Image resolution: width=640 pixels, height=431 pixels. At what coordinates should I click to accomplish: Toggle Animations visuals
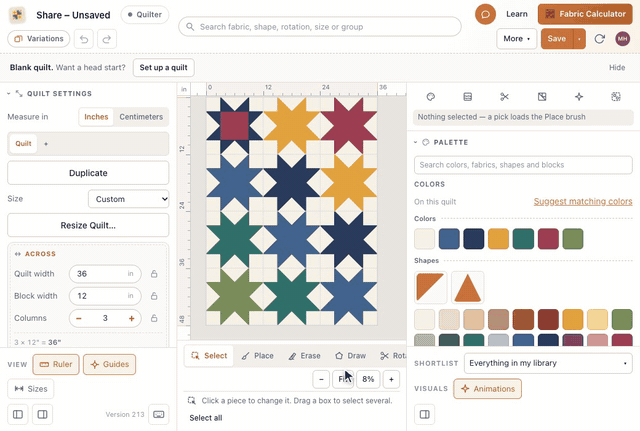pos(487,389)
